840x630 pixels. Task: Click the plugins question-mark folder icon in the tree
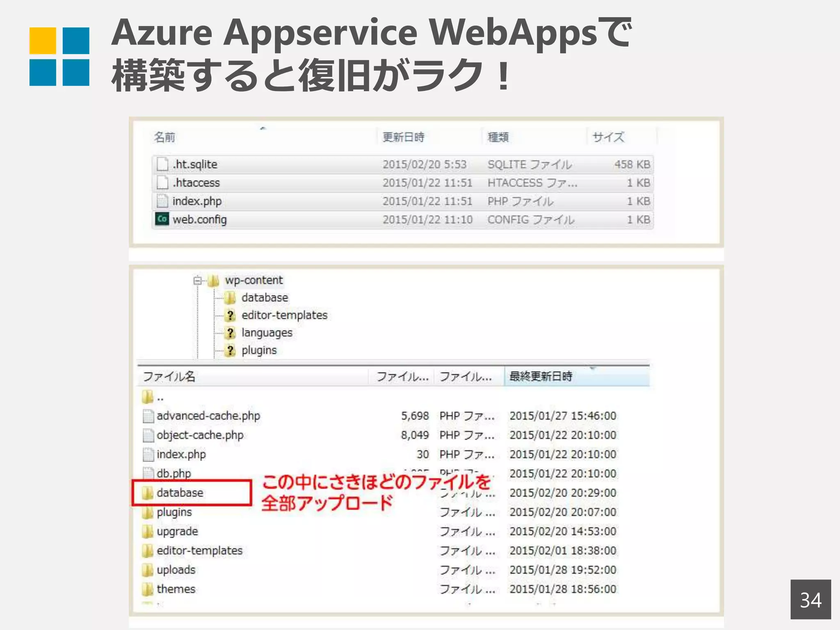(x=231, y=351)
